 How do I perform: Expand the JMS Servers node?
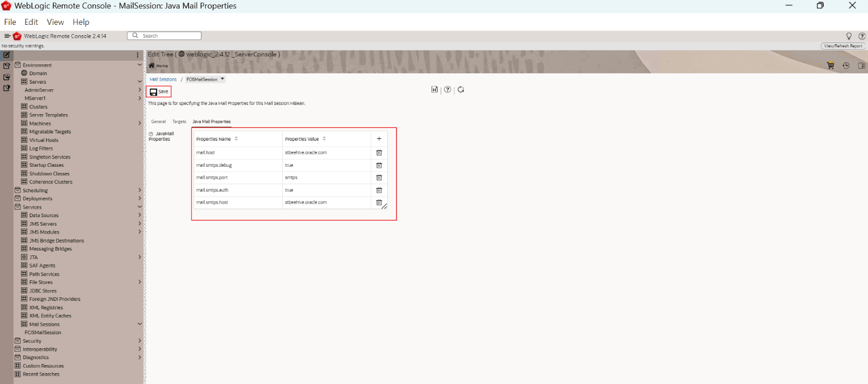click(140, 224)
